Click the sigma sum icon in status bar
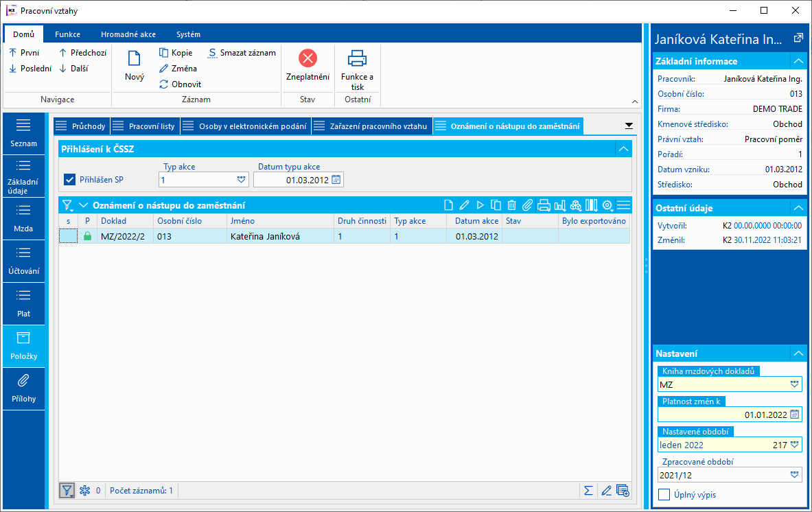Viewport: 812px width, 512px height. tap(588, 490)
